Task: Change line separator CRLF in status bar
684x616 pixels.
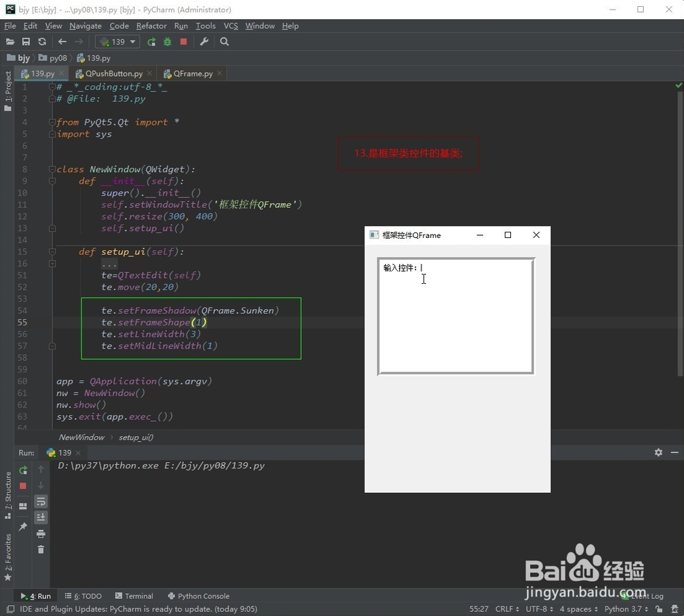Action: [507, 608]
